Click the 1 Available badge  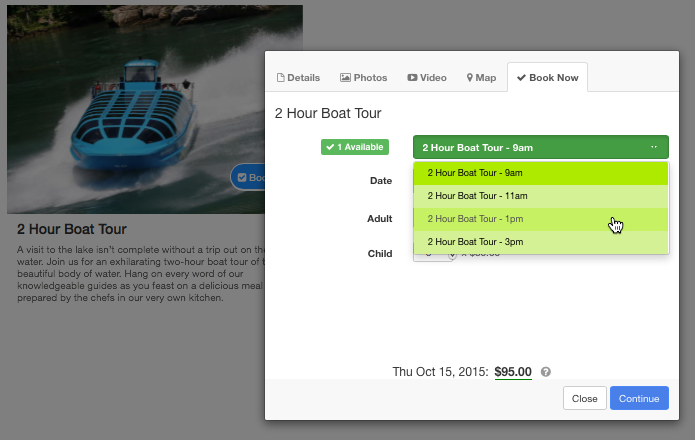355,147
